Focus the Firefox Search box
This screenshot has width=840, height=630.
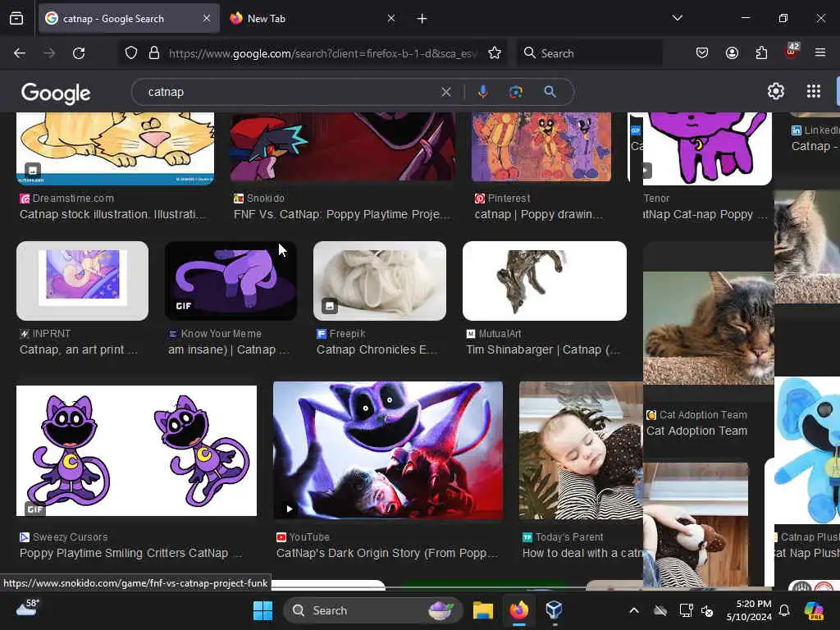(x=589, y=53)
